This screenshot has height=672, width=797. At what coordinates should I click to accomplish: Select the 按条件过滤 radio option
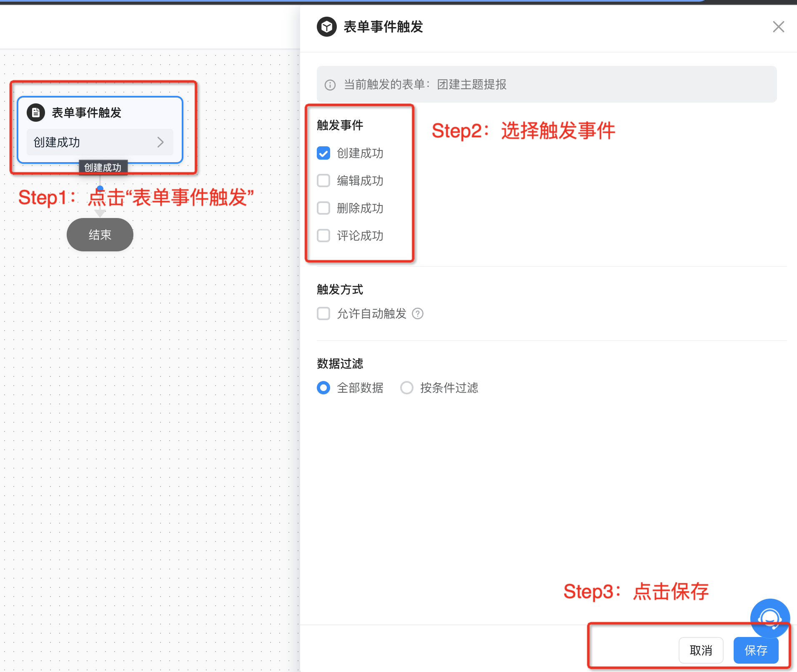point(407,388)
